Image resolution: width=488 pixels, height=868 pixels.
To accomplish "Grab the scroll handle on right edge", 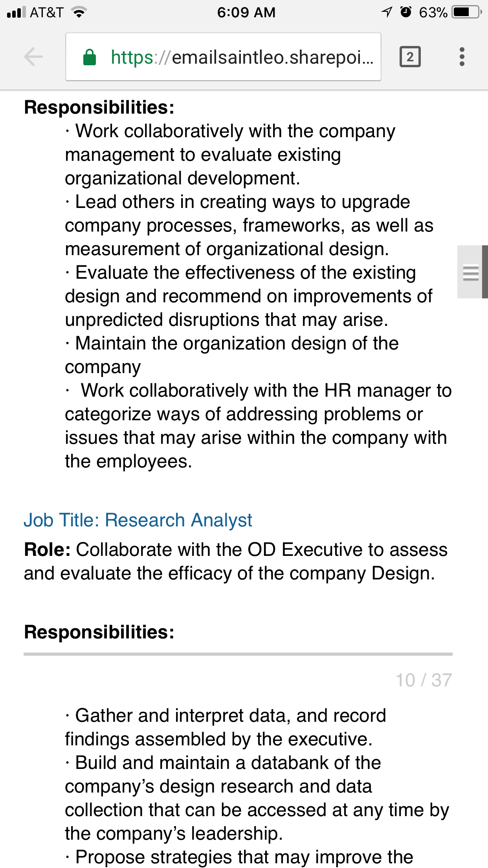I will click(x=472, y=272).
